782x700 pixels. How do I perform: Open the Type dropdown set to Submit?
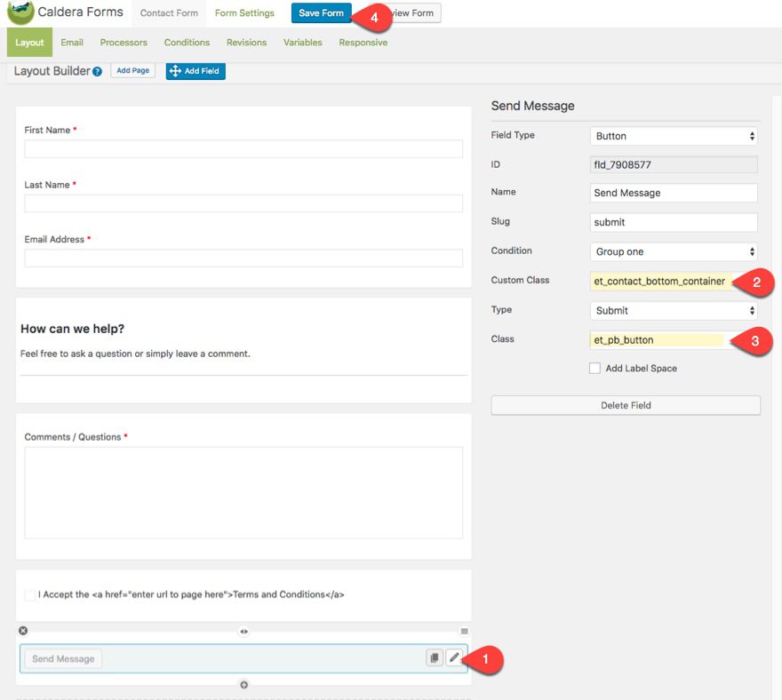point(673,310)
